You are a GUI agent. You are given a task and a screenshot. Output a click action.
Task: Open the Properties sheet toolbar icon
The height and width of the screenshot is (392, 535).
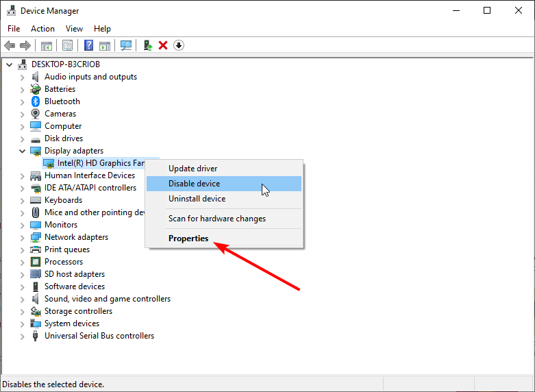(67, 45)
